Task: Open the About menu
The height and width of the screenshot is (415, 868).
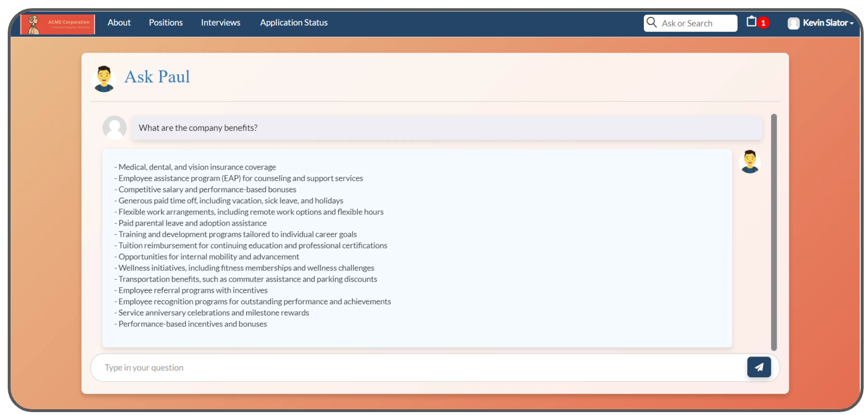Action: tap(119, 23)
